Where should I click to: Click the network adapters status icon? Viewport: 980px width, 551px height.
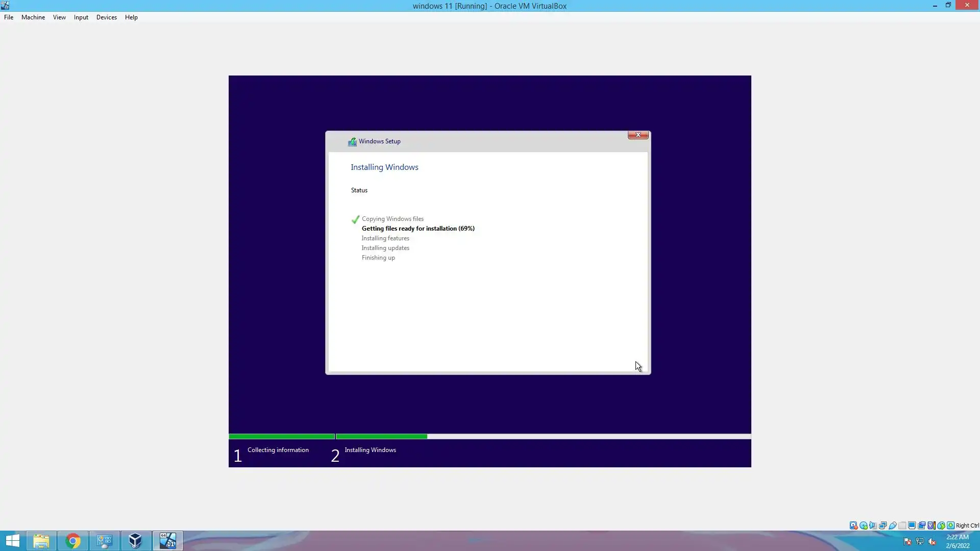click(883, 525)
